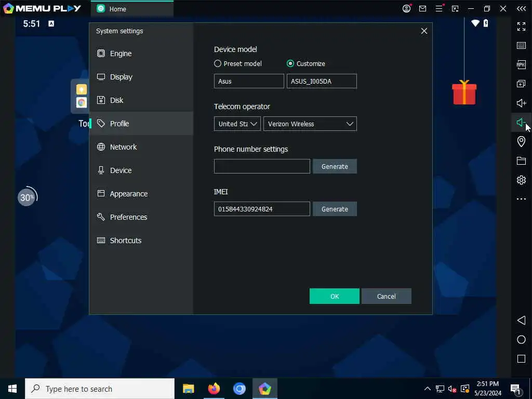The image size is (532, 399).
Task: Click the title bar window-shrink icon
Action: pyautogui.click(x=455, y=9)
